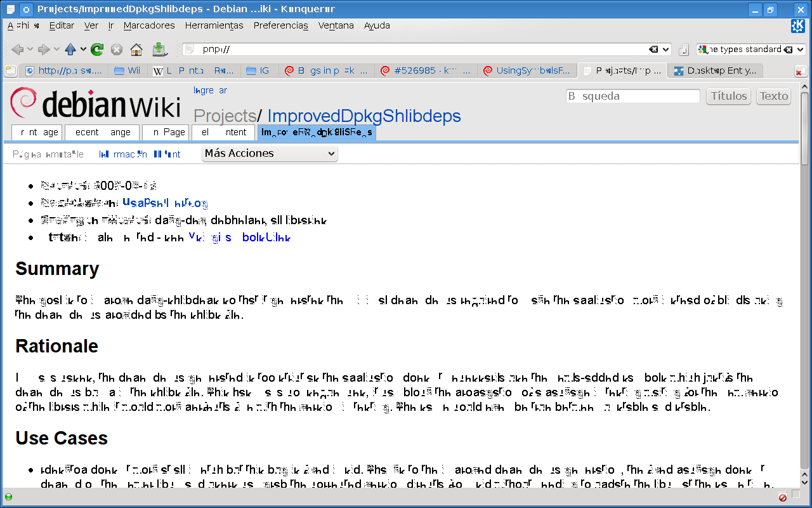
Task: Click the Up navigation arrow icon
Action: point(70,50)
